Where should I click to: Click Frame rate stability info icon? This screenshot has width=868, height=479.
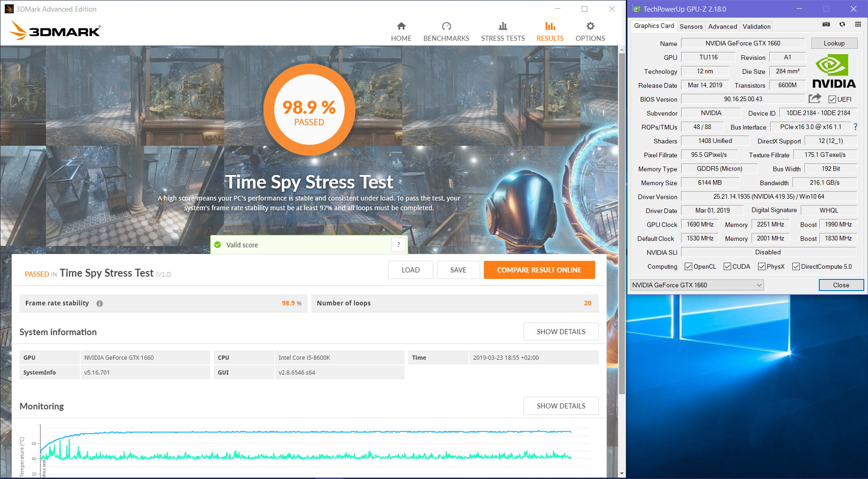point(100,304)
